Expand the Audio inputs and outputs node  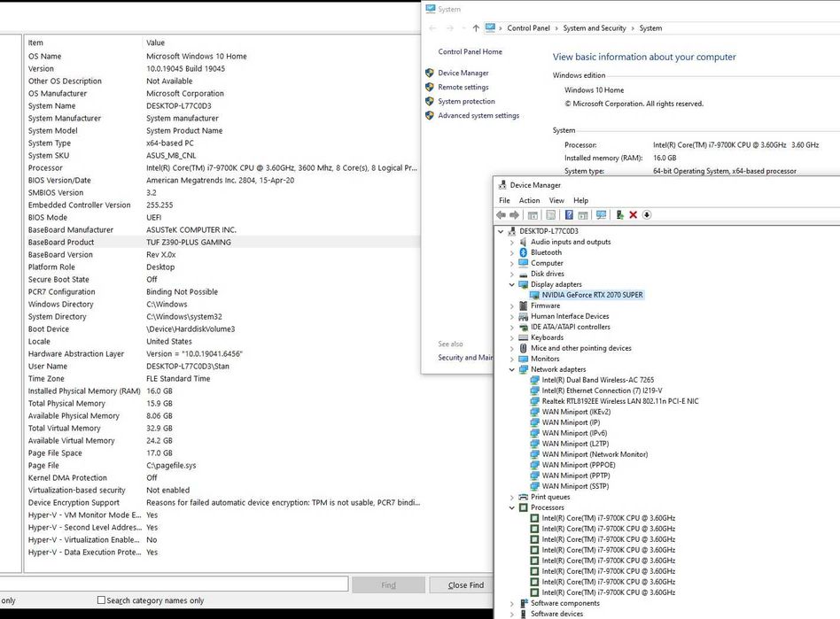coord(511,242)
